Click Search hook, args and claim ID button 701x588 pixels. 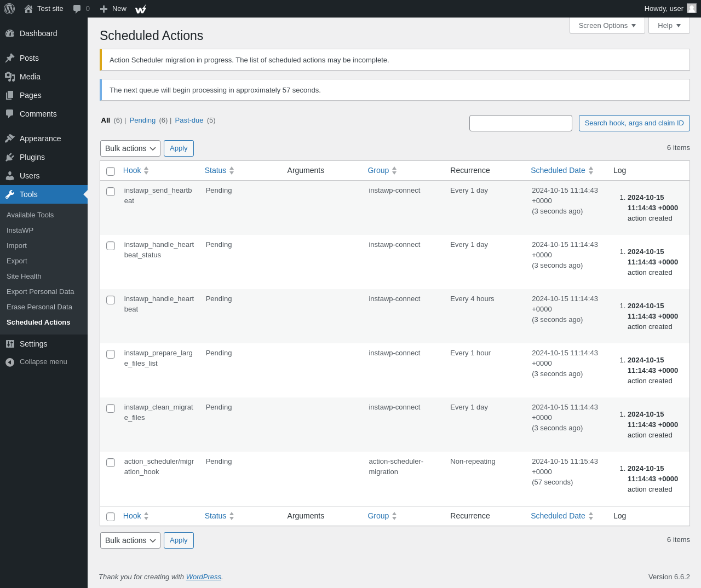coord(634,123)
